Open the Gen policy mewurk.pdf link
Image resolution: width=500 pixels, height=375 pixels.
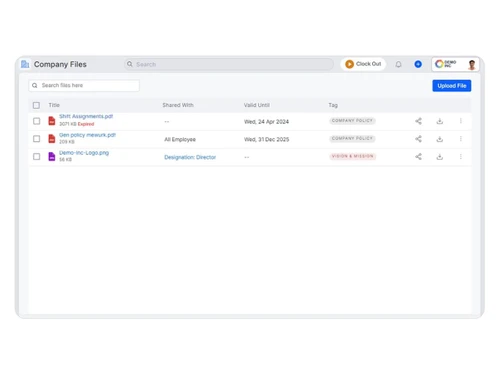click(87, 135)
